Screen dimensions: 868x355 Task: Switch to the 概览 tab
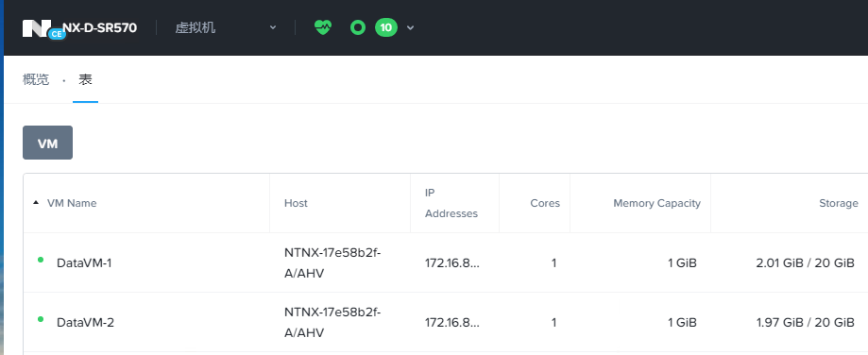pos(36,79)
